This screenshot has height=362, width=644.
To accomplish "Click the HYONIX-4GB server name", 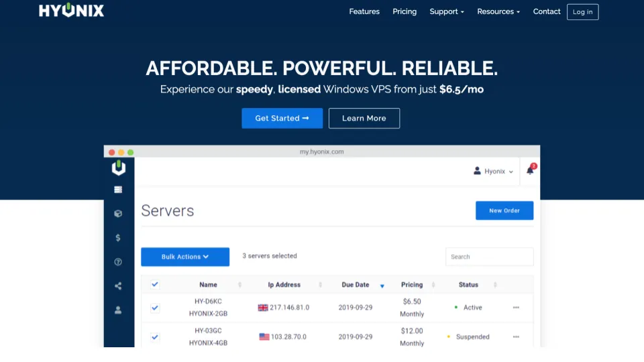I will coord(208,343).
